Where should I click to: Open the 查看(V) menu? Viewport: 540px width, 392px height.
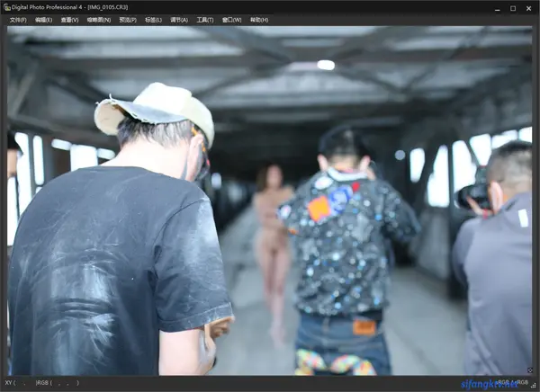[69, 19]
